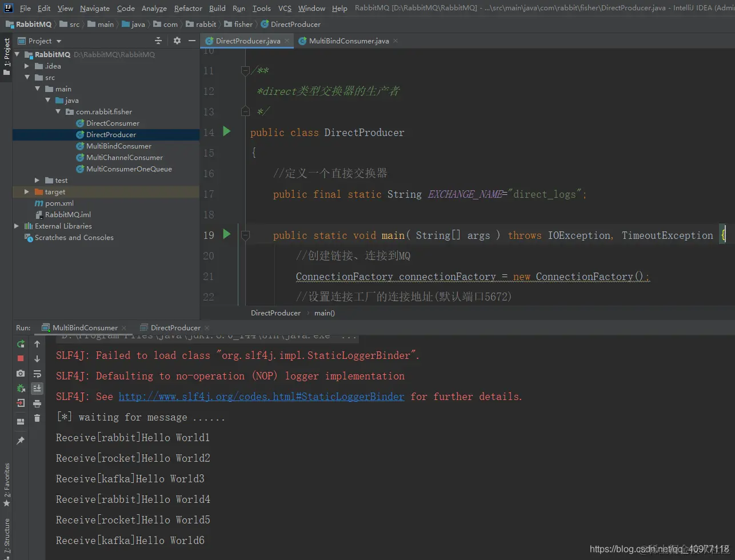735x560 pixels.
Task: Dump threads using the camera icon
Action: pyautogui.click(x=21, y=373)
